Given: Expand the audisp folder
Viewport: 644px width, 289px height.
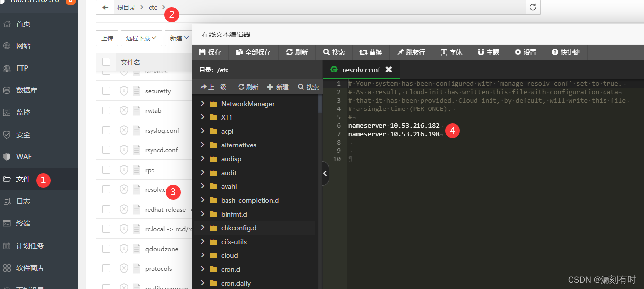Looking at the screenshot, I should tap(202, 159).
